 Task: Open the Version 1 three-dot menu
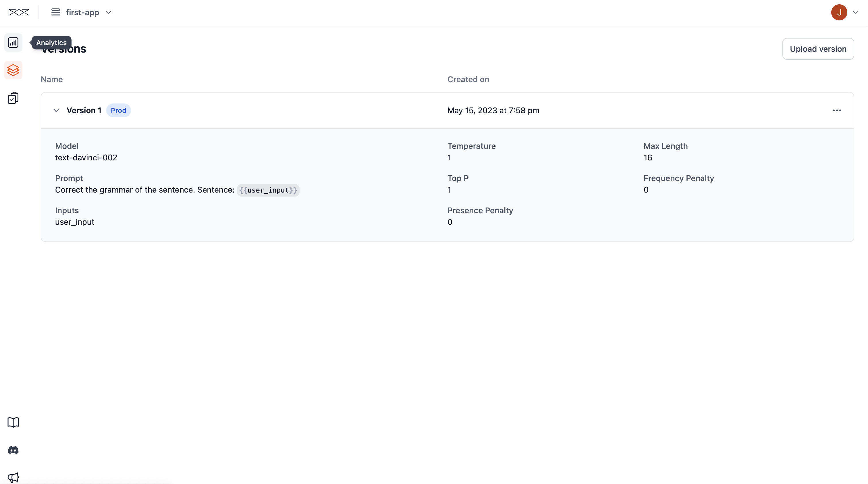[837, 110]
